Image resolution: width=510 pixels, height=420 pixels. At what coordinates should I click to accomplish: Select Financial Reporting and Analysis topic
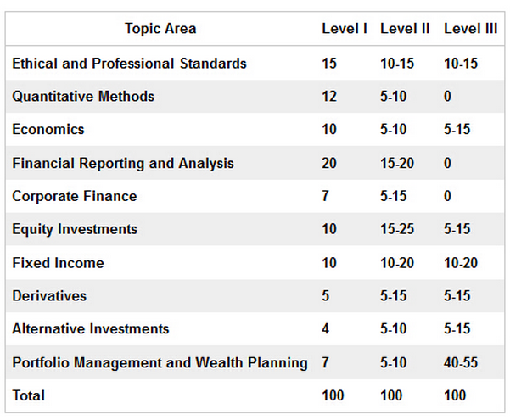123,163
